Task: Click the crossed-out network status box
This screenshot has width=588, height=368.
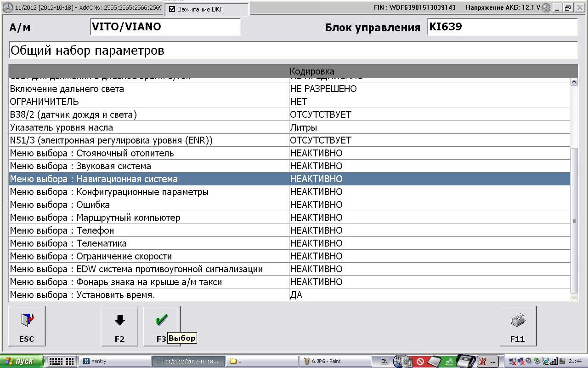Action: (x=487, y=362)
